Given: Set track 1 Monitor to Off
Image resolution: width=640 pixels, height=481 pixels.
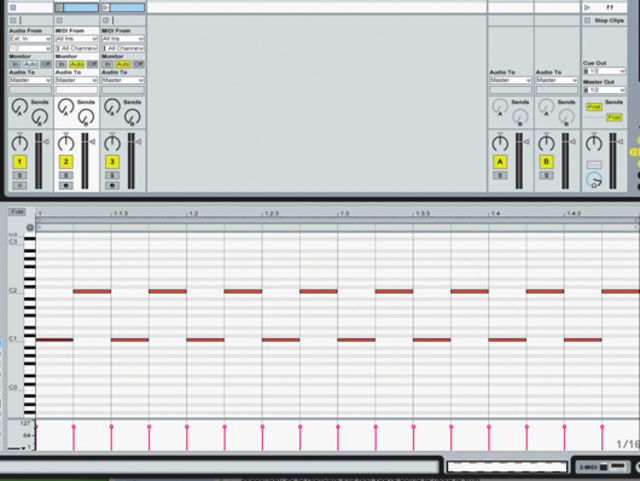Looking at the screenshot, I should click(x=46, y=64).
